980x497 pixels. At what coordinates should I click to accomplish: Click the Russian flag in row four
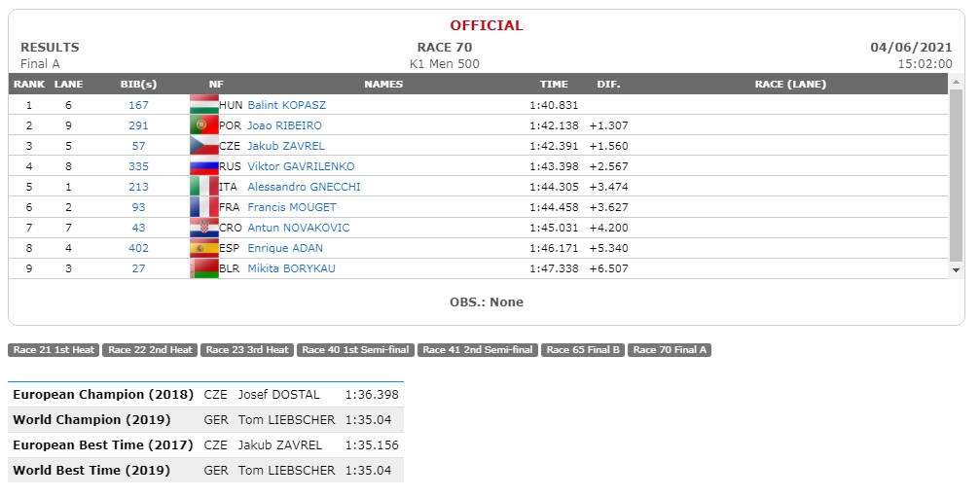(x=203, y=166)
